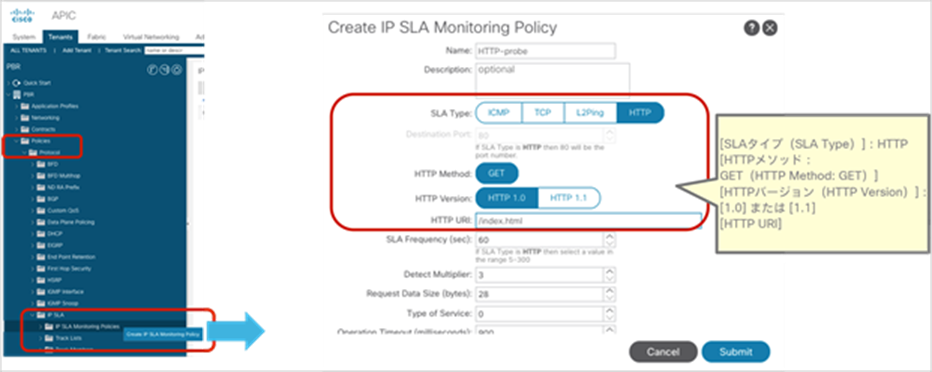This screenshot has width=932, height=372.
Task: Open the help icon in the dialog header
Action: (x=751, y=27)
